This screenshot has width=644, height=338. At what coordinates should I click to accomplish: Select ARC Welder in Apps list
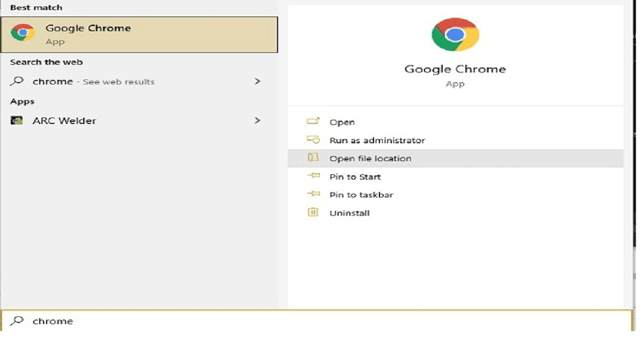click(139, 120)
